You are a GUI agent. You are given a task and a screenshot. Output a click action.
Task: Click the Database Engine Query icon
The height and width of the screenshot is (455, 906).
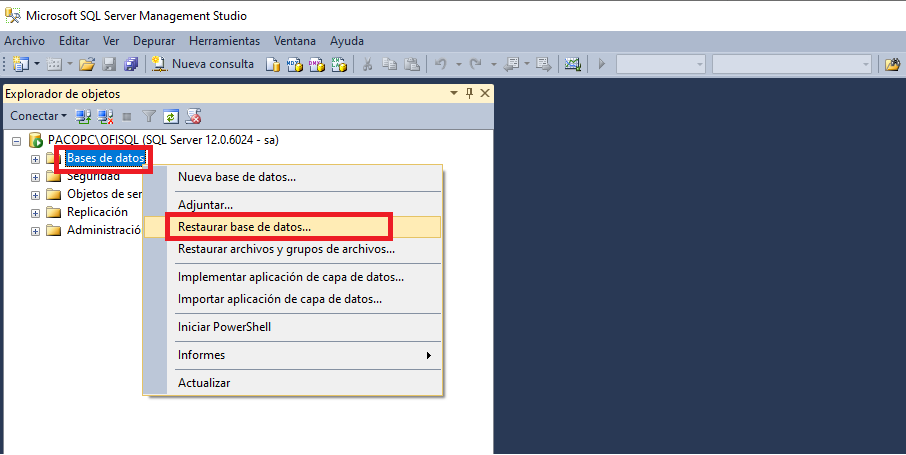tap(273, 64)
